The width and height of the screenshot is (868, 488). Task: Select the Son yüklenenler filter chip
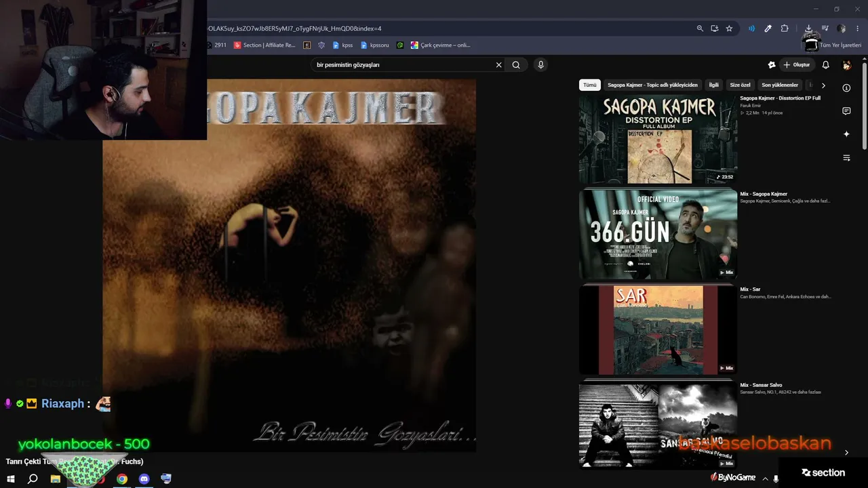(780, 85)
